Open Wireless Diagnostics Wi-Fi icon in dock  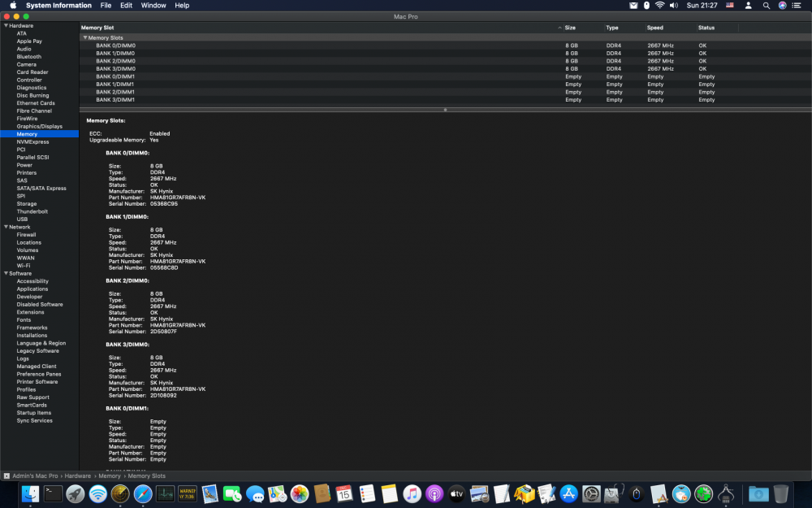click(98, 493)
